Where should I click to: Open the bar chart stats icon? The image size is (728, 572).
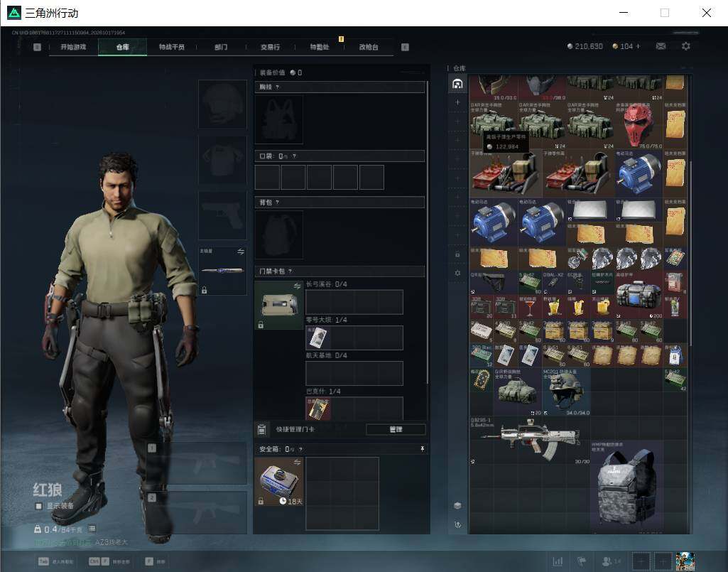[x=558, y=561]
